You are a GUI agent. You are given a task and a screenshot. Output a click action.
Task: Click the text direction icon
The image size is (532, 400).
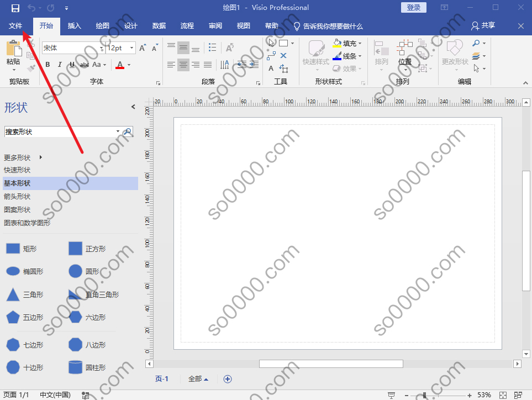click(225, 65)
